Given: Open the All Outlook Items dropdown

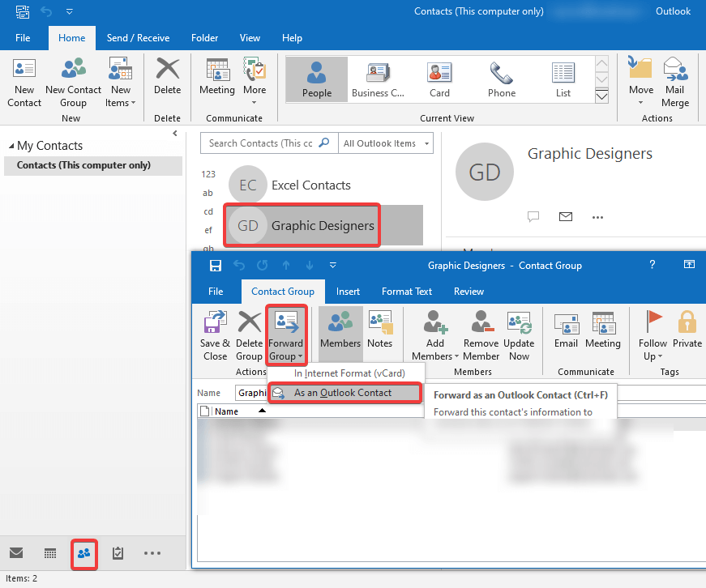Looking at the screenshot, I should [386, 143].
